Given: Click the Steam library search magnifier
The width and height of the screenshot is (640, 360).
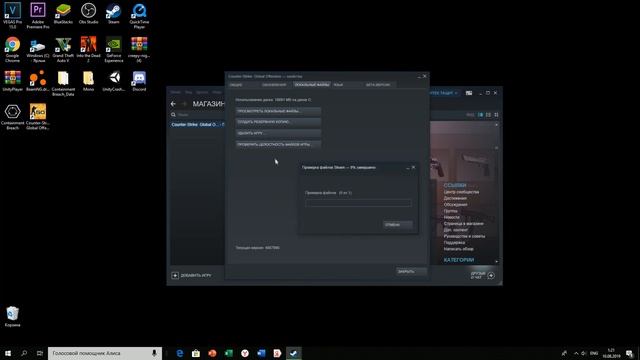Looking at the screenshot, I should (173, 115).
